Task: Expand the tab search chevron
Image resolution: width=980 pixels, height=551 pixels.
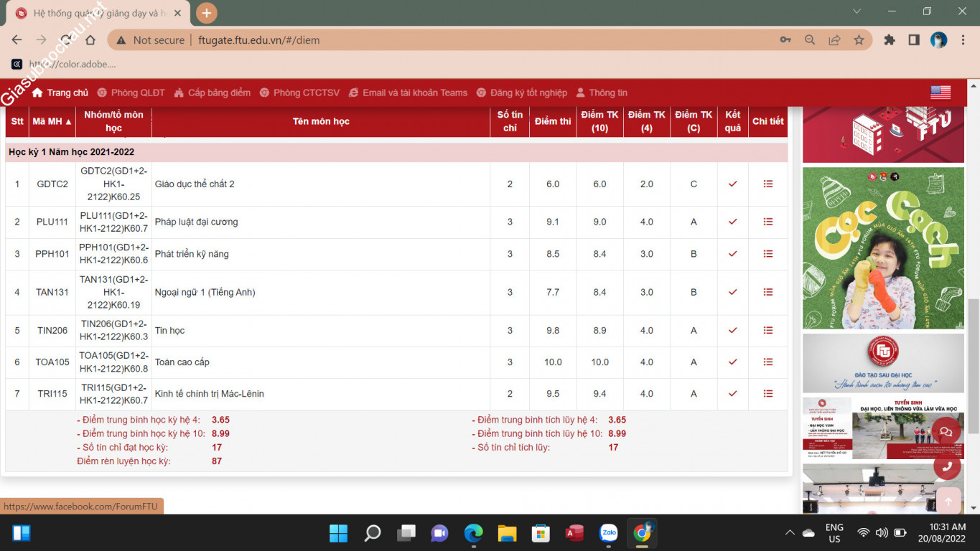Action: [857, 11]
